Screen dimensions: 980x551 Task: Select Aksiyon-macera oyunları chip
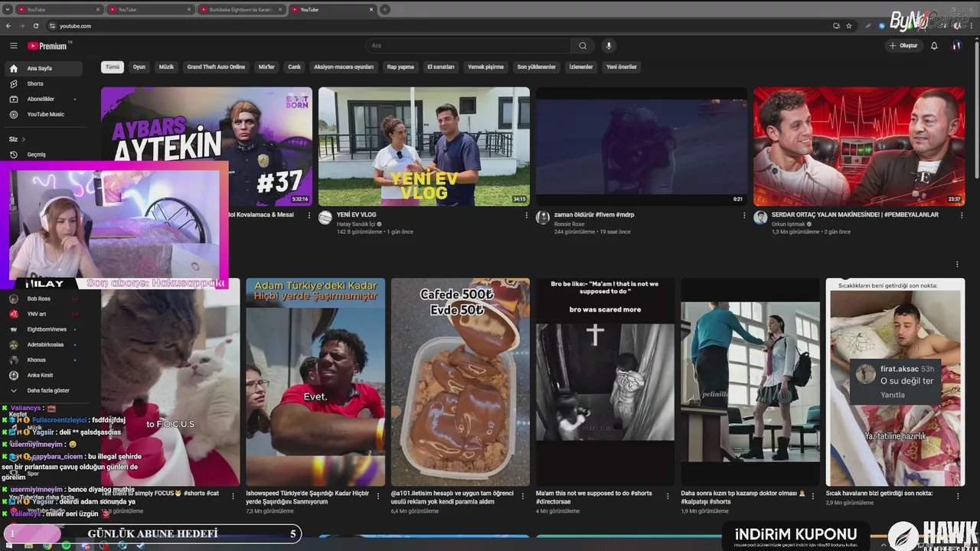click(x=344, y=67)
